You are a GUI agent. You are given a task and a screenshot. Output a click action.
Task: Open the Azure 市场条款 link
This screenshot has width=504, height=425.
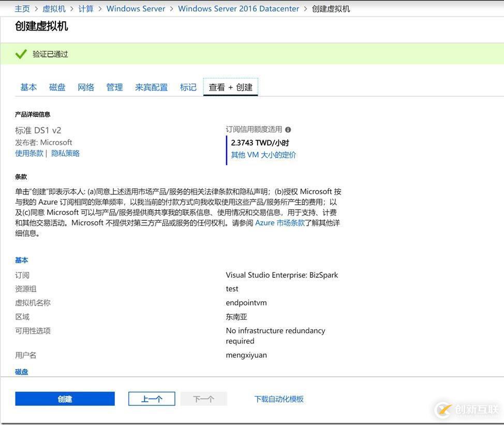pyautogui.click(x=279, y=223)
